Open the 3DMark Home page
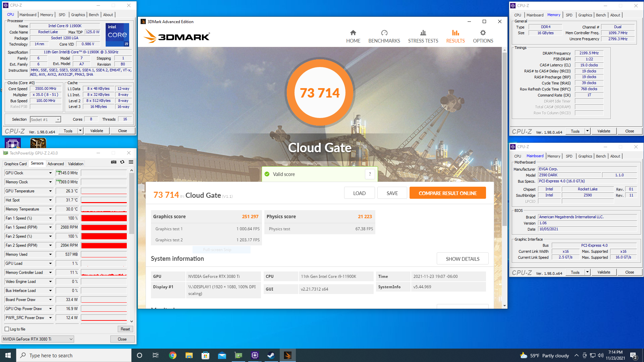This screenshot has height=362, width=644. [353, 37]
